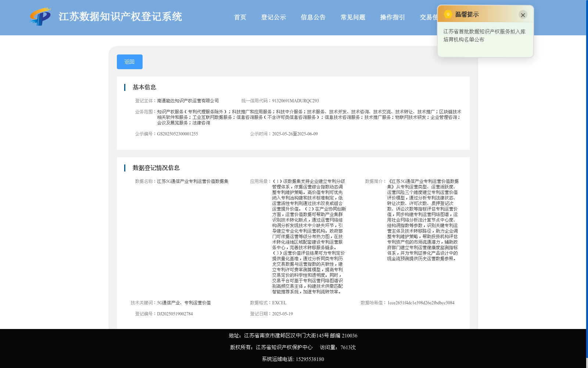The height and width of the screenshot is (368, 588).
Task: Select the company name 南通能达知识产权运营有限公司
Action: point(188,101)
